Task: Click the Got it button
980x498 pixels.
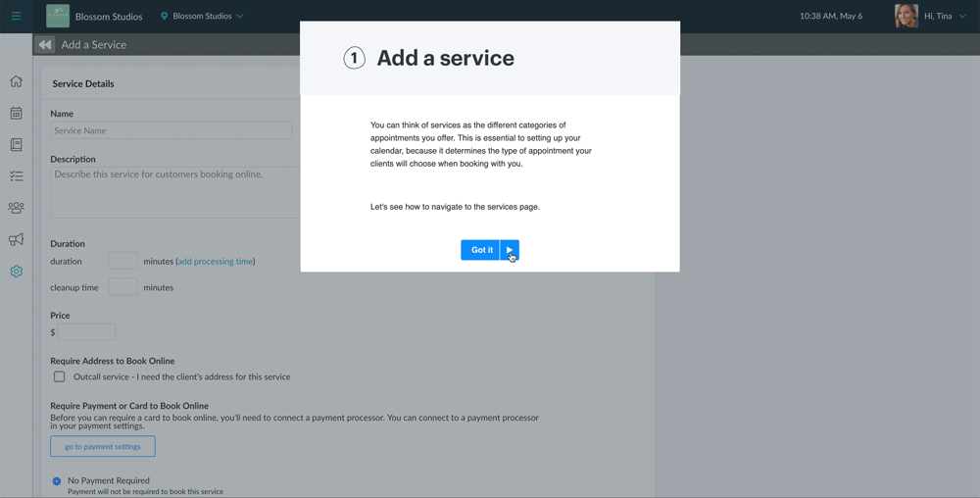Action: (x=480, y=250)
